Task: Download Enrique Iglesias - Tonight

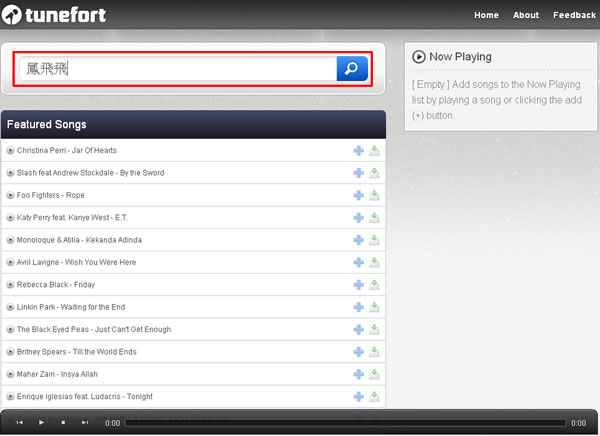Action: 374,397
